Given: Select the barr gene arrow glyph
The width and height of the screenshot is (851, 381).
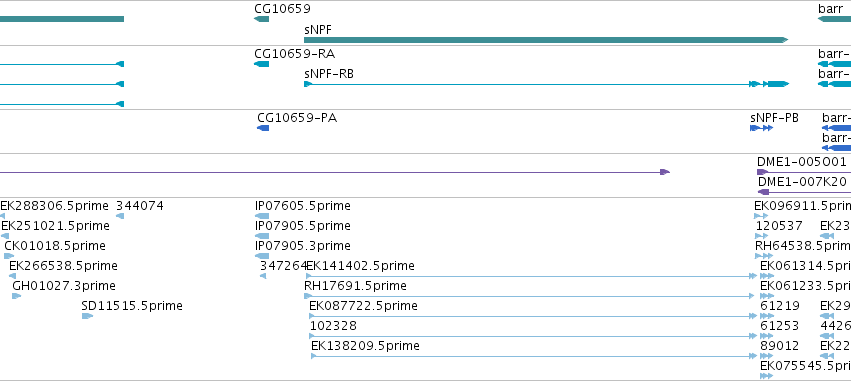Looking at the screenshot, I should click(834, 19).
